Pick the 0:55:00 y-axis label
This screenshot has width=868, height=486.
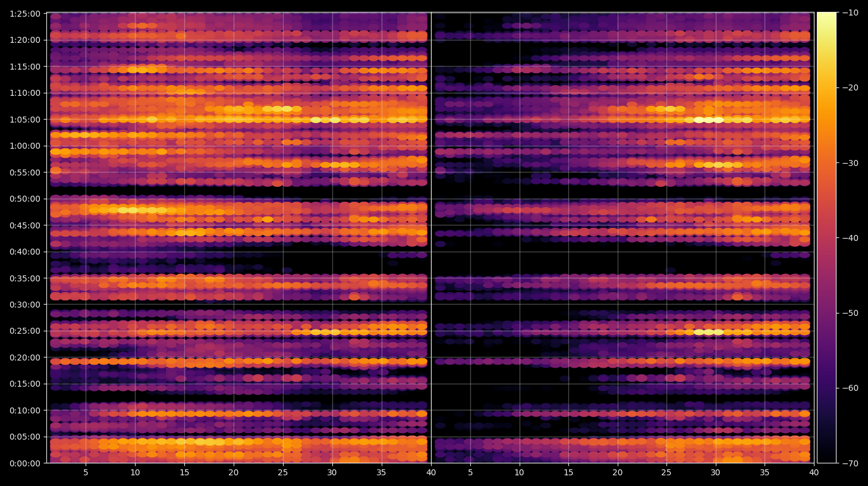coord(25,173)
